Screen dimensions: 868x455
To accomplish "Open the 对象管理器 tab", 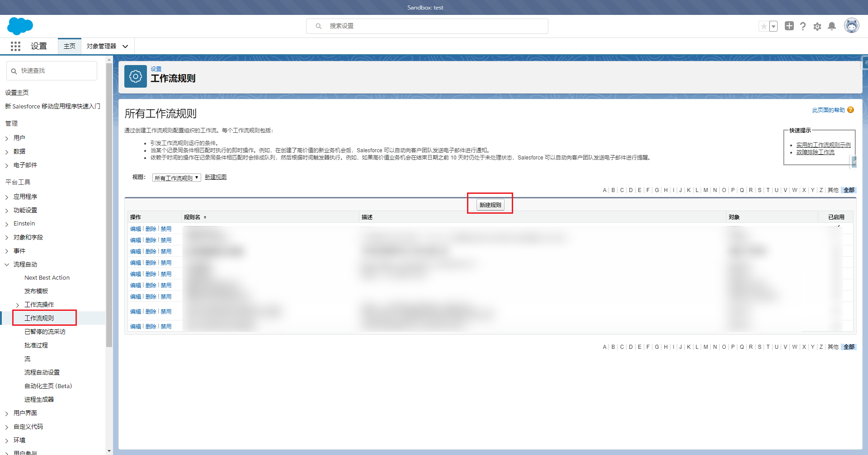I will coord(101,46).
